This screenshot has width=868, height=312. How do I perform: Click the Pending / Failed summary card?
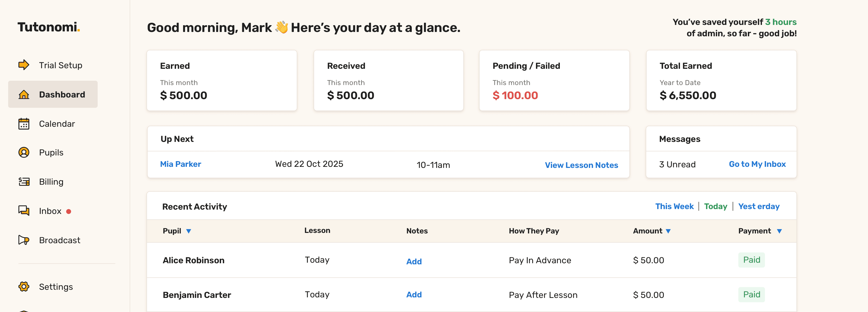(554, 80)
